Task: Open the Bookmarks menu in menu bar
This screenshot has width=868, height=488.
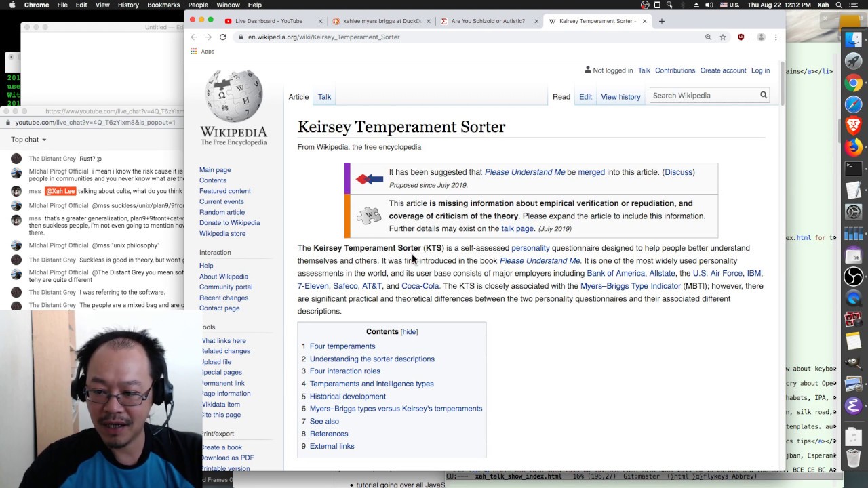Action: click(x=163, y=5)
